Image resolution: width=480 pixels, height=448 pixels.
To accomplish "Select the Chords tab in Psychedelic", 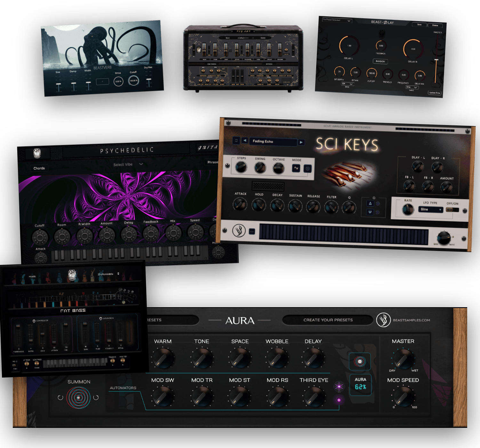I will (39, 168).
